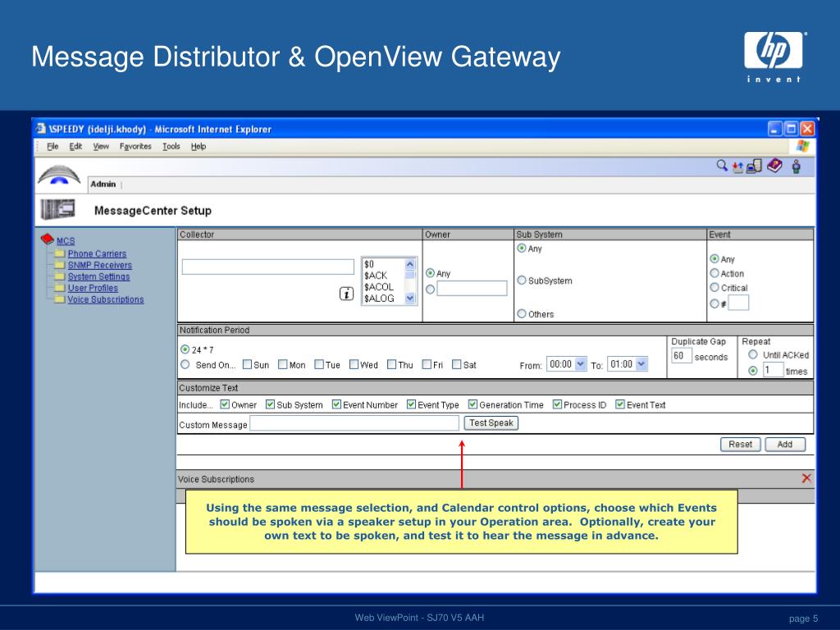
Task: Open the To time dropdown
Action: pyautogui.click(x=641, y=363)
